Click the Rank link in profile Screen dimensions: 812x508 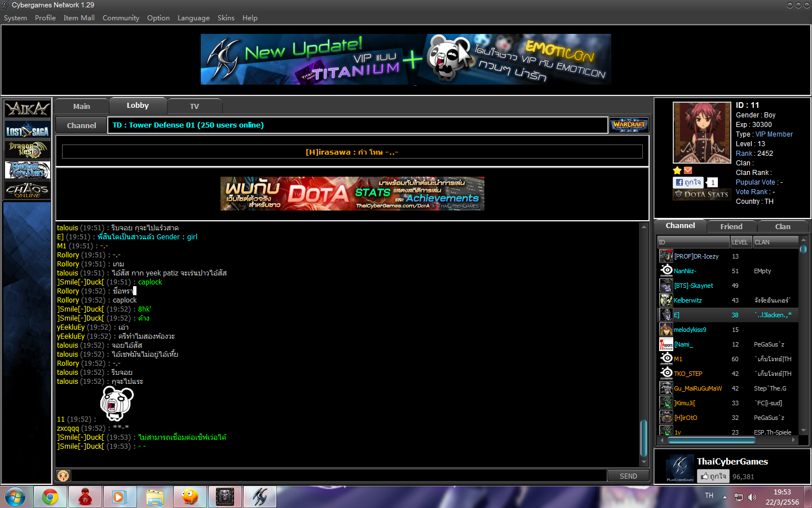(x=744, y=154)
